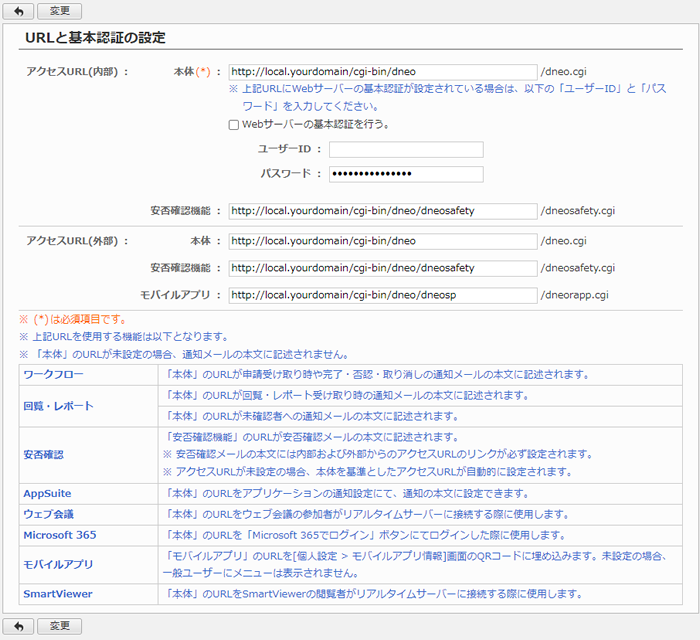Click the top back arrow button
The image size is (700, 640).
(x=18, y=11)
